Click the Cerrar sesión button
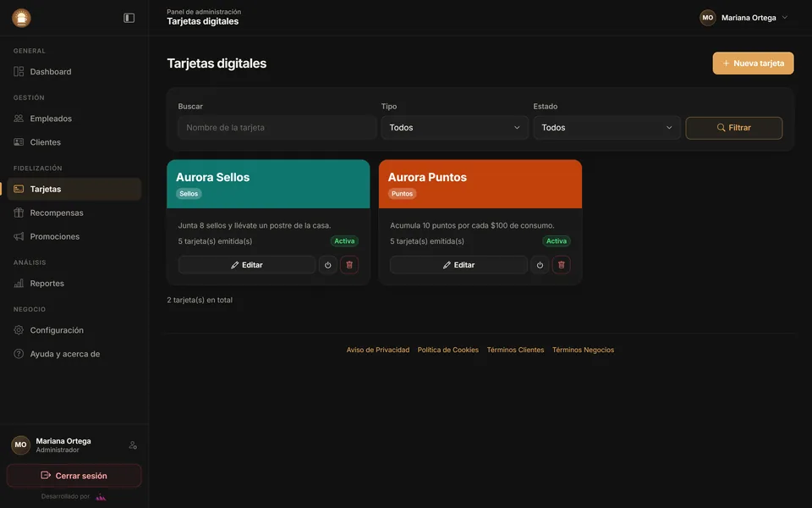 tap(74, 475)
